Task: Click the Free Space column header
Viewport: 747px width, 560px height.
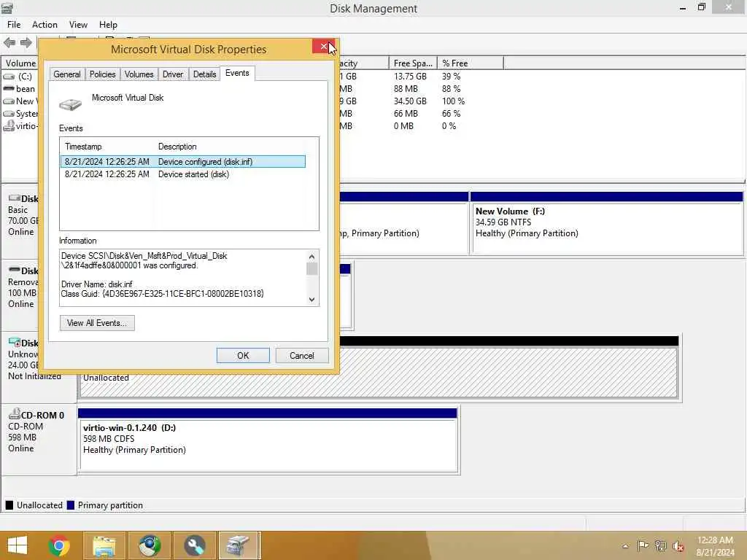Action: 413,63
